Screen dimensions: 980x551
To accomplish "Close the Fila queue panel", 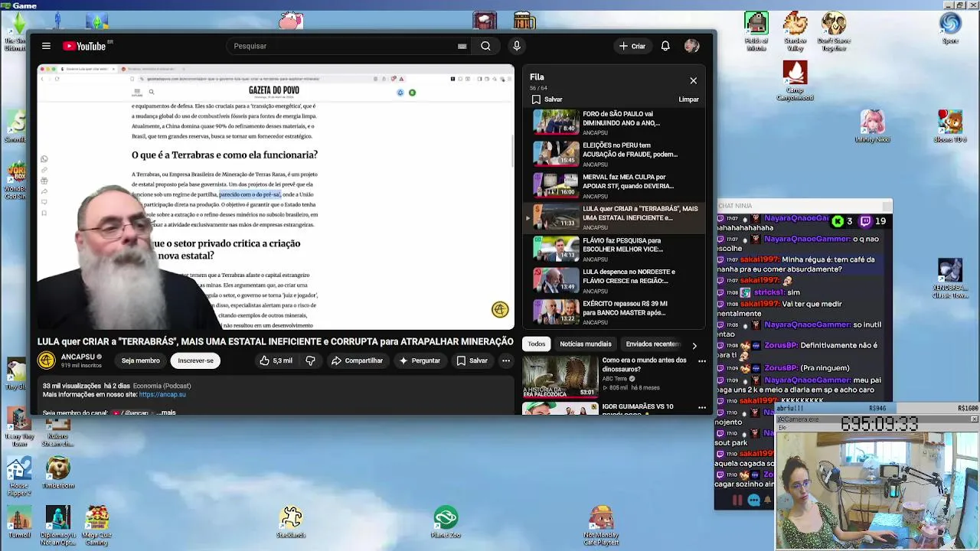I will [694, 80].
